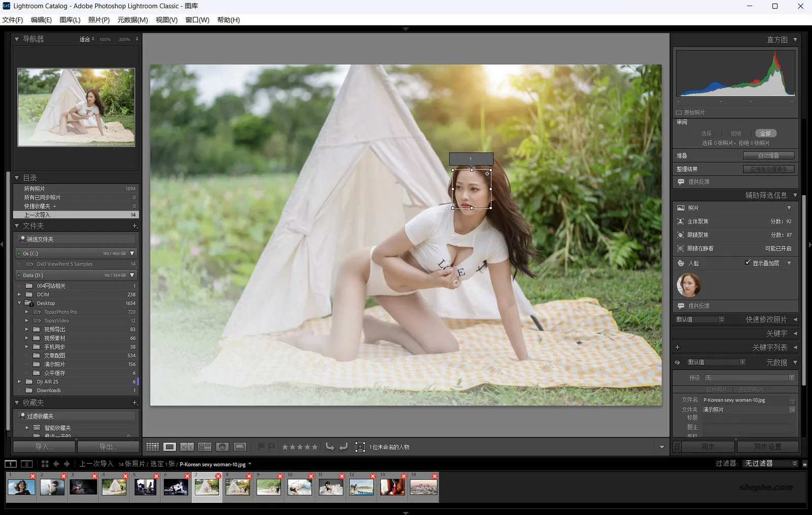Toggle the 显示叠加层 checkbox
This screenshot has height=515, width=812.
748,263
